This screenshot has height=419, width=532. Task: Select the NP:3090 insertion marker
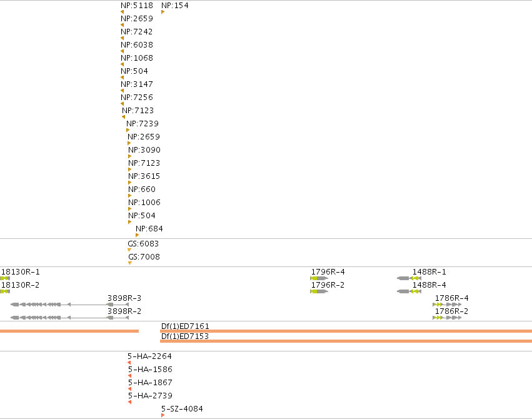click(129, 156)
